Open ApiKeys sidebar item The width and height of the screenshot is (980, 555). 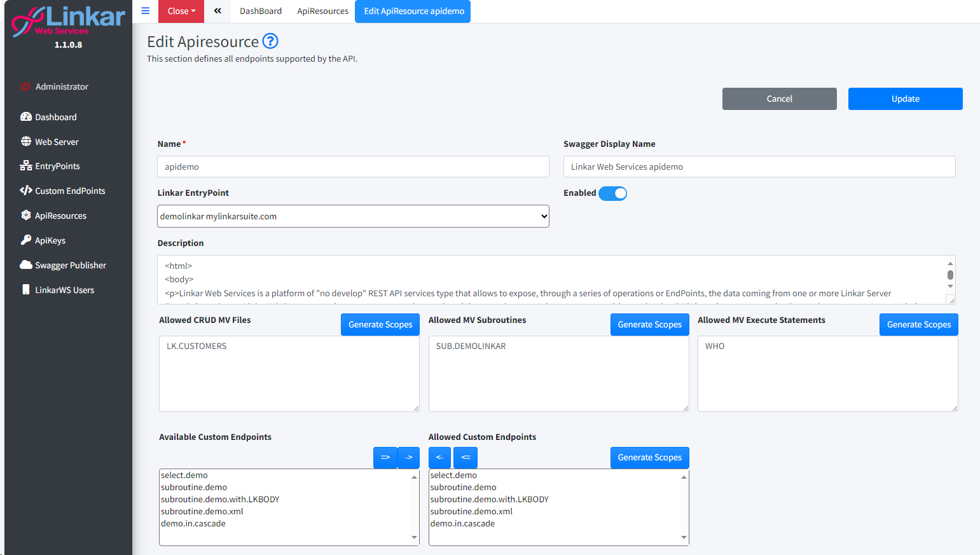(50, 240)
